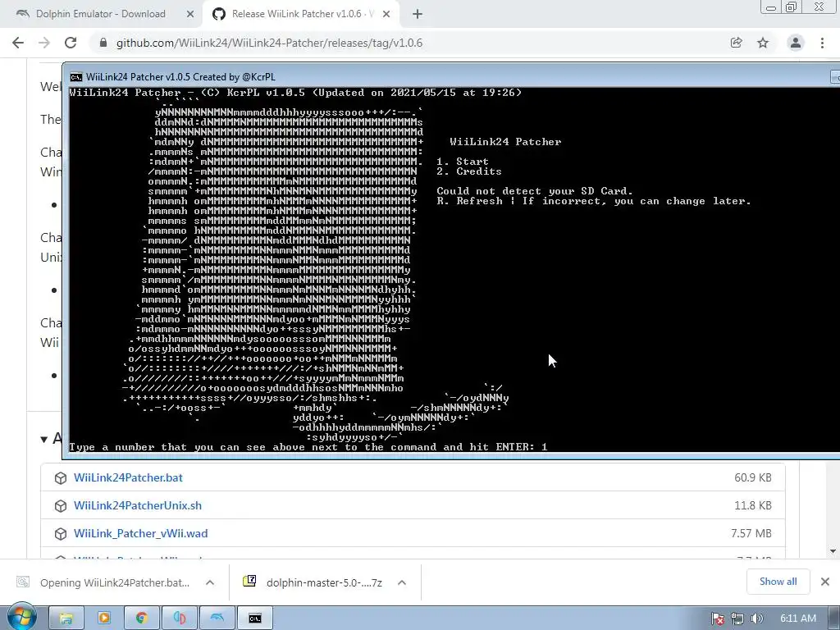Click the 'Type a number' console prompt line
Screen dimensions: 840x630
[x=308, y=447]
